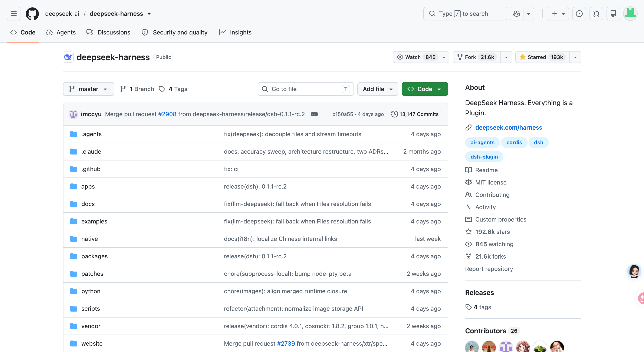Open the vendor folder
Image resolution: width=644 pixels, height=352 pixels.
91,326
